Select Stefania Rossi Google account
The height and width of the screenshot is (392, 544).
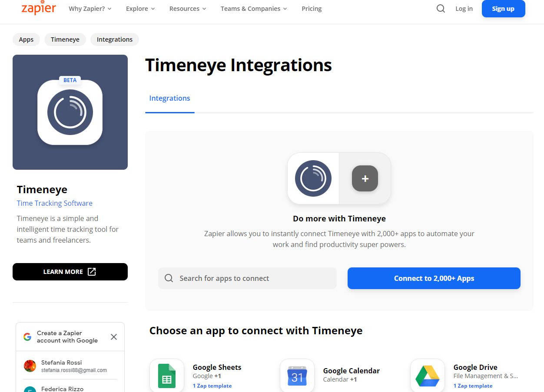pos(70,366)
